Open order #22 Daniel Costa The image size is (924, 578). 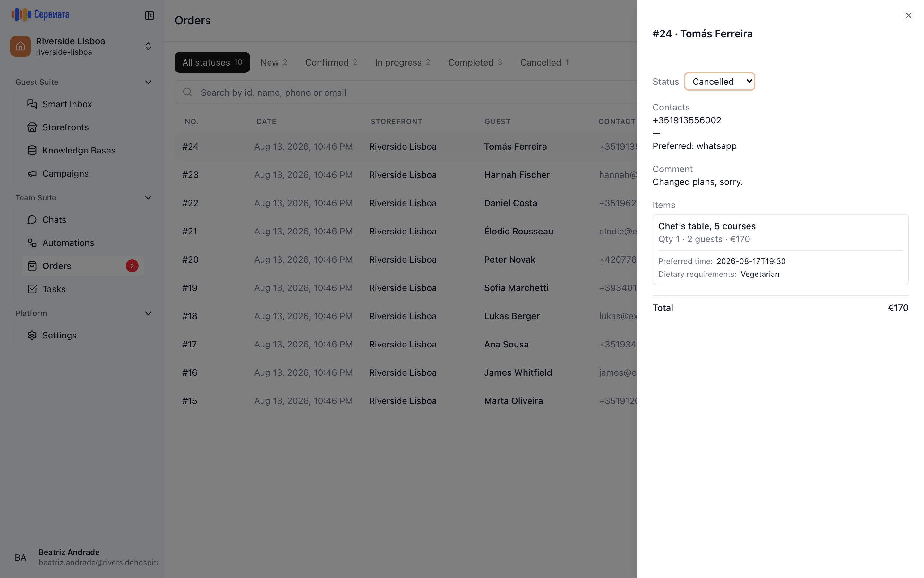click(x=406, y=203)
